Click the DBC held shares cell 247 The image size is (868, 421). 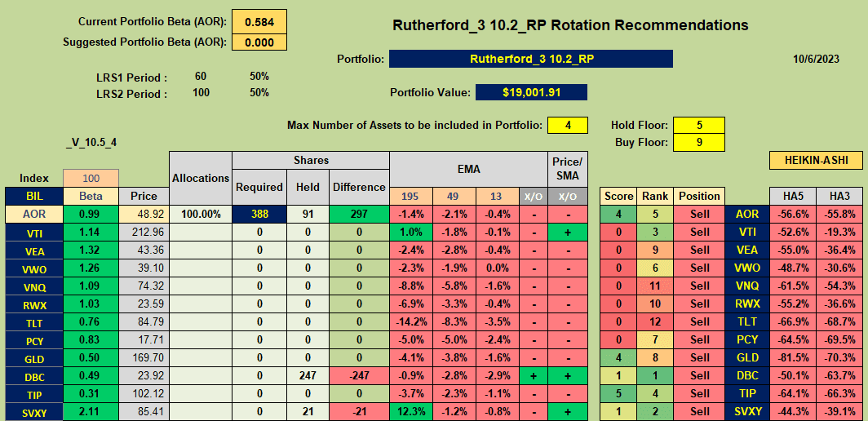click(308, 375)
